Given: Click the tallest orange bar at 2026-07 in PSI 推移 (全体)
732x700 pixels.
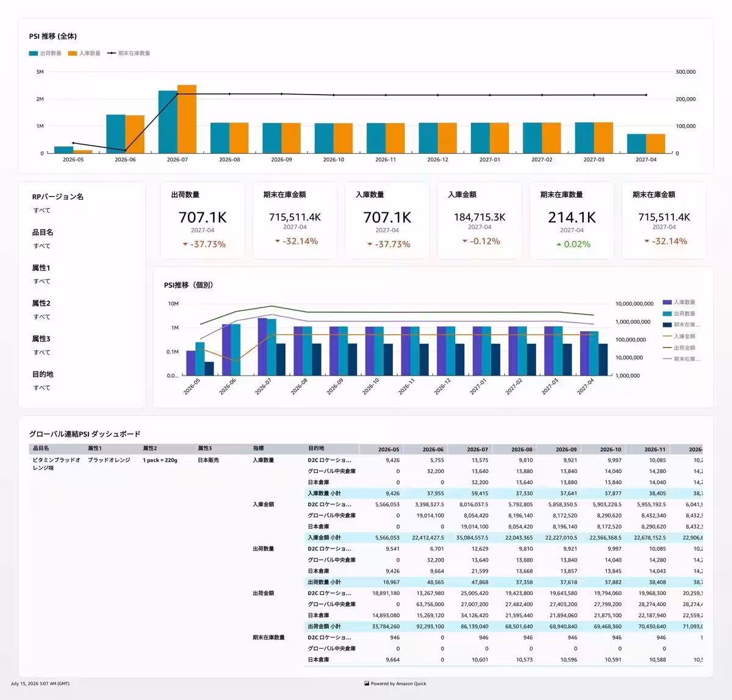Looking at the screenshot, I should point(187,119).
